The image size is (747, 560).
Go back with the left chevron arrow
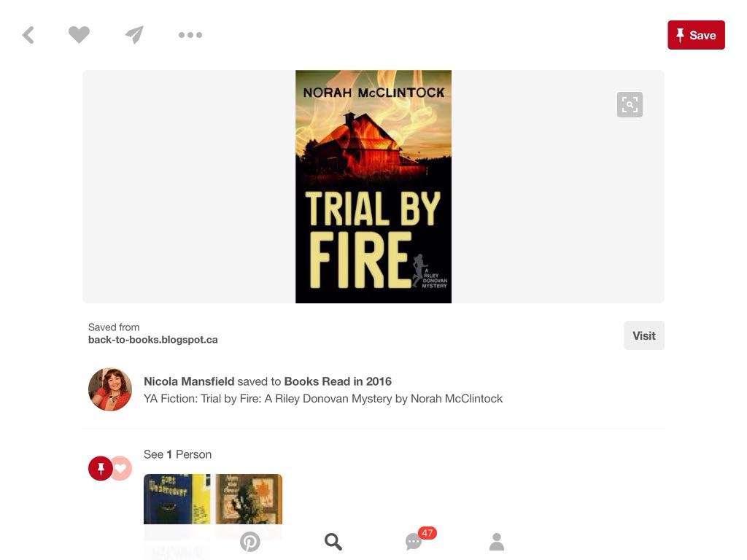pyautogui.click(x=28, y=35)
